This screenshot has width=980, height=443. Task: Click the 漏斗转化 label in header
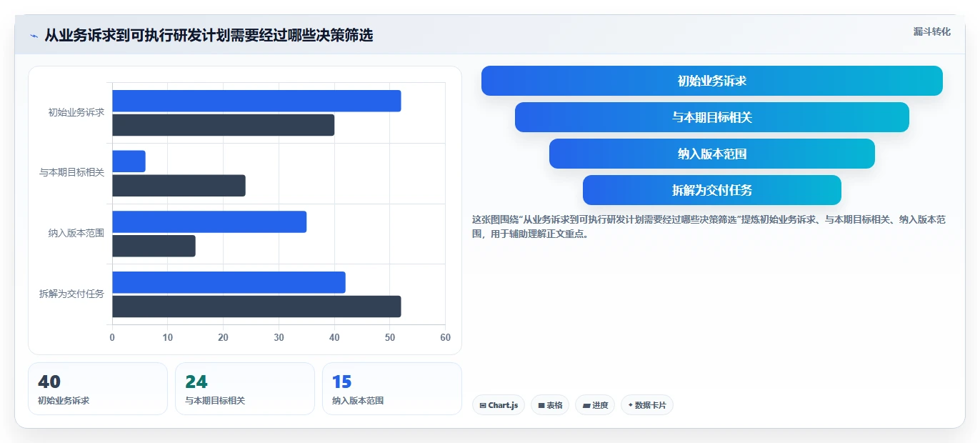click(932, 31)
